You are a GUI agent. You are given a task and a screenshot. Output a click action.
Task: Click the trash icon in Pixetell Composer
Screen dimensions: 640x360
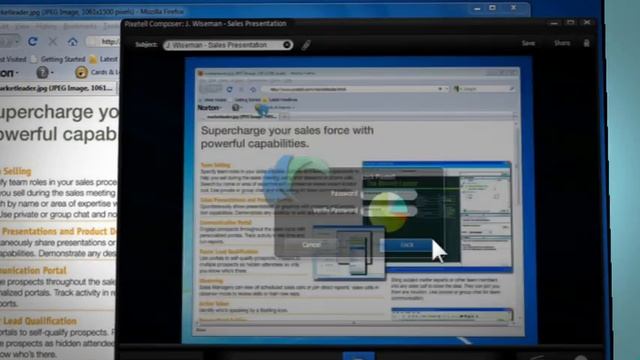(x=587, y=43)
